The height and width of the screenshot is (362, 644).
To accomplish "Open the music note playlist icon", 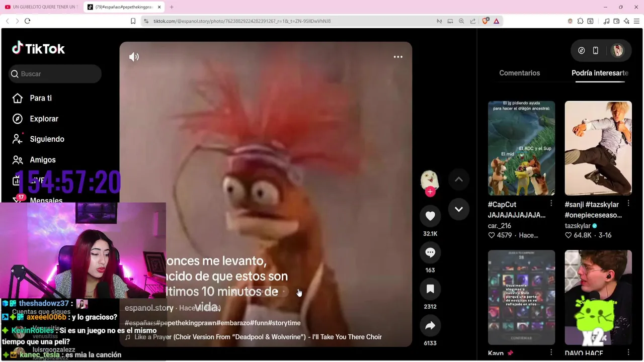I will click(x=606, y=21).
